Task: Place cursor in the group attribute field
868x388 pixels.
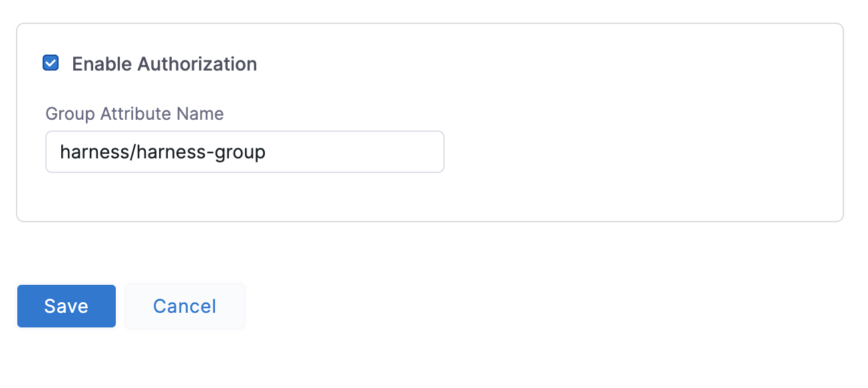Action: (244, 152)
